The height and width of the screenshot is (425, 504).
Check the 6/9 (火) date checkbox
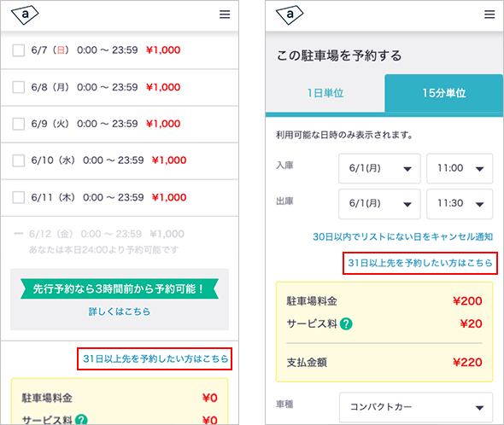18,124
